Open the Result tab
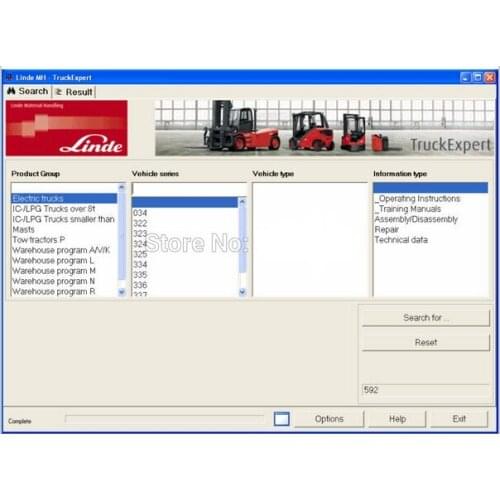 click(74, 92)
